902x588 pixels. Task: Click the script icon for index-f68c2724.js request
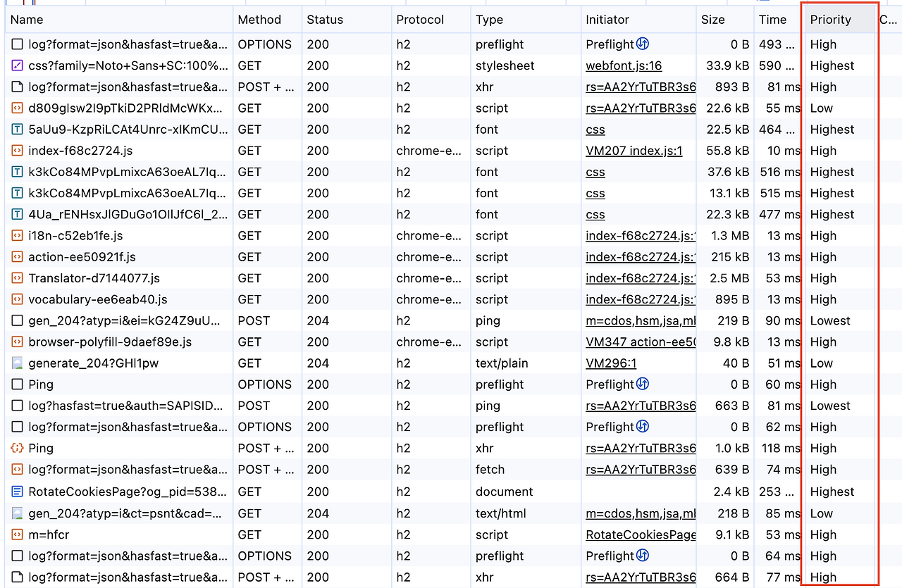[x=17, y=151]
